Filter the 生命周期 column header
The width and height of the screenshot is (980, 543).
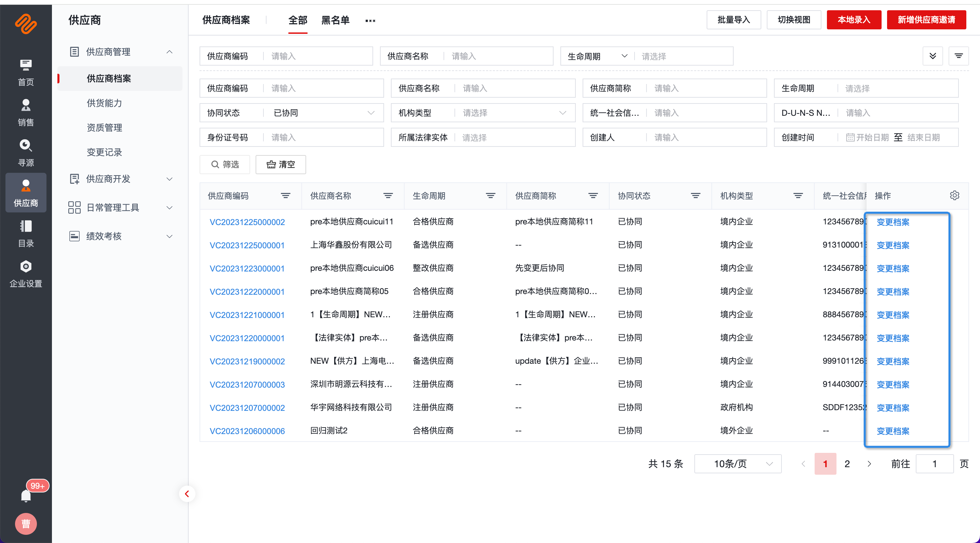pyautogui.click(x=490, y=196)
